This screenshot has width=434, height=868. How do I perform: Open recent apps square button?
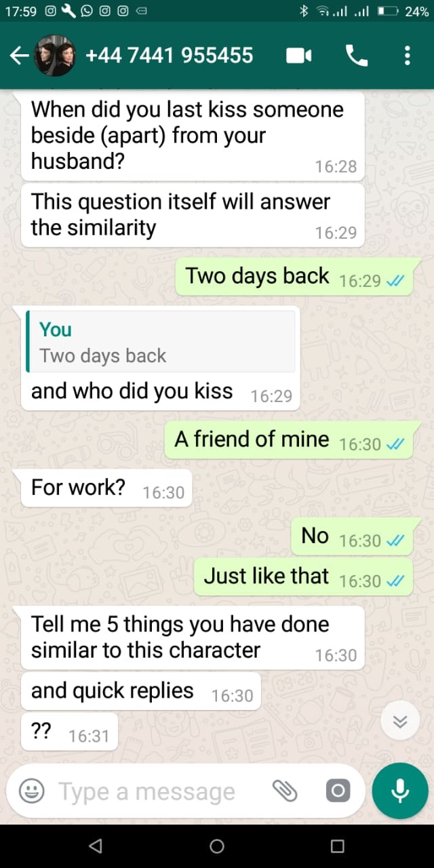[x=337, y=846]
